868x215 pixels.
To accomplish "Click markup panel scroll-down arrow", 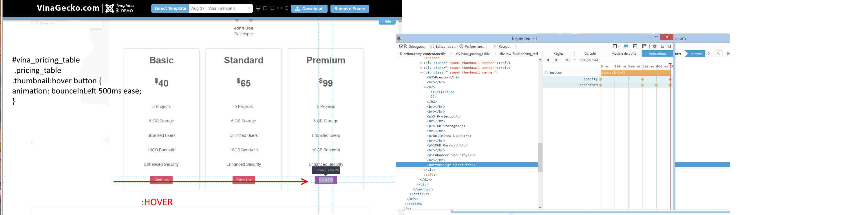I will [x=540, y=207].
